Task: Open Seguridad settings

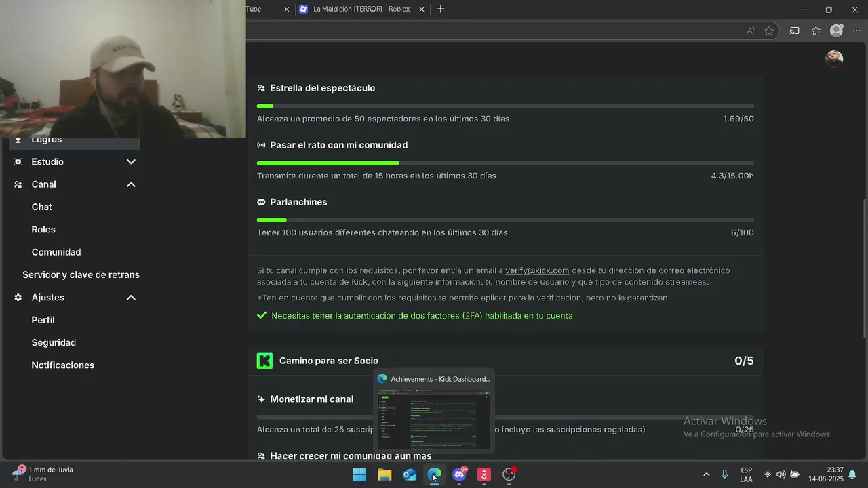Action: click(54, 343)
